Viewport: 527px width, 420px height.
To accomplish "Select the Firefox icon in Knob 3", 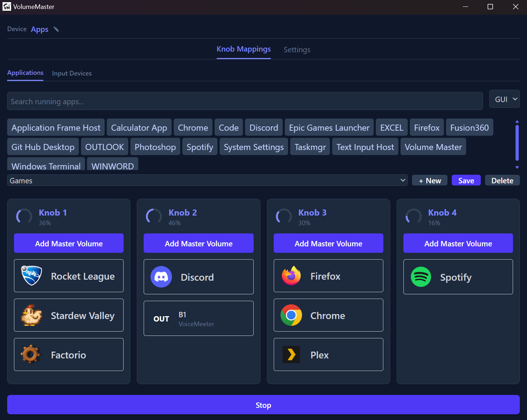I will 291,276.
